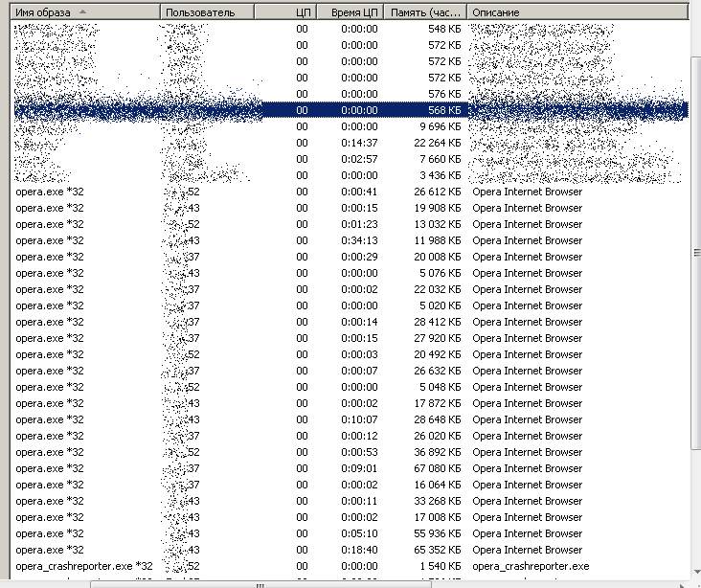Viewport: 701px width, 588px height.
Task: Select the 9 696 КБ memory cell
Action: tap(441, 126)
